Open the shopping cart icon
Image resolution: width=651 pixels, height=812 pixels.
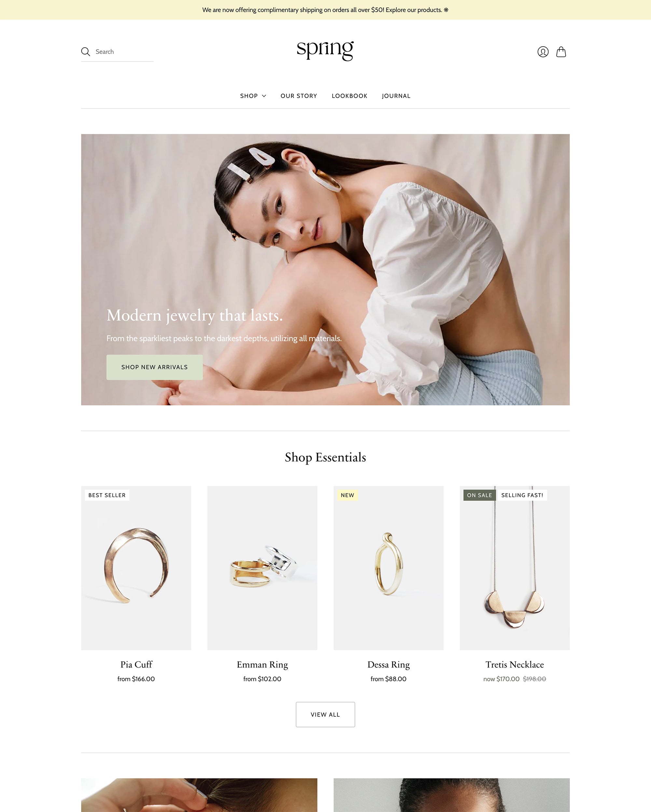(x=561, y=52)
